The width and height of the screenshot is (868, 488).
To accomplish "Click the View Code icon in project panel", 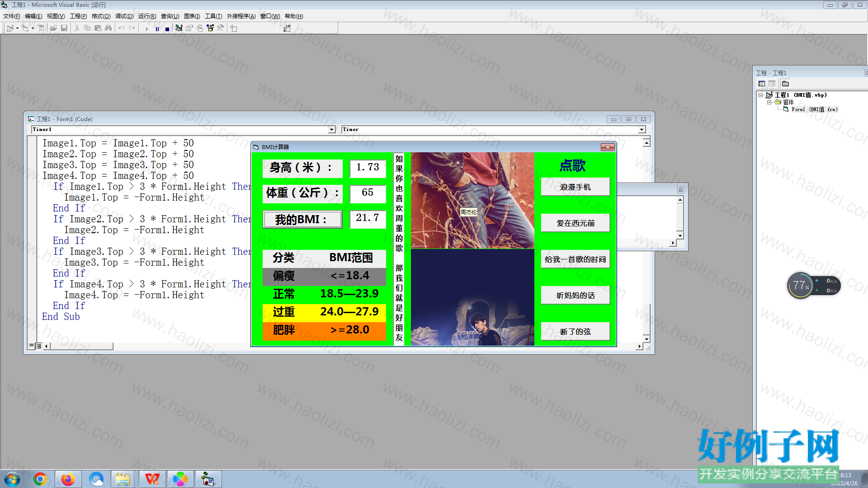I will click(x=762, y=84).
